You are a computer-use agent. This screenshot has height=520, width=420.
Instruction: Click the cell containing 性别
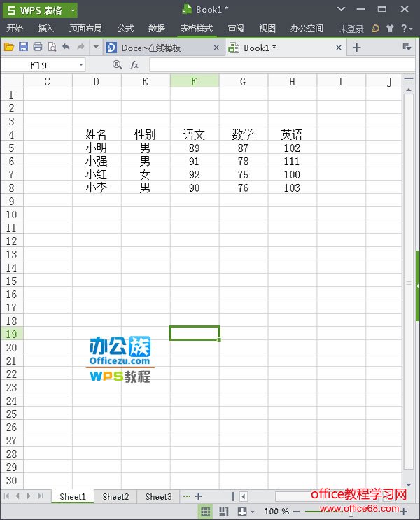click(146, 134)
